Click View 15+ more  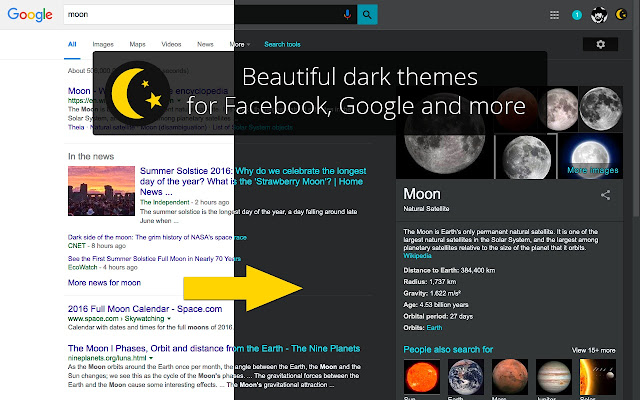593,350
